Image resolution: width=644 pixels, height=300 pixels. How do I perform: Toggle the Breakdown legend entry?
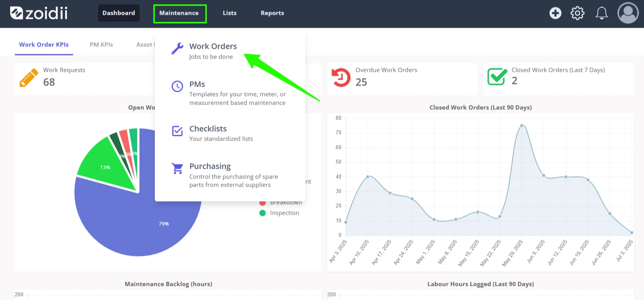[x=280, y=203]
